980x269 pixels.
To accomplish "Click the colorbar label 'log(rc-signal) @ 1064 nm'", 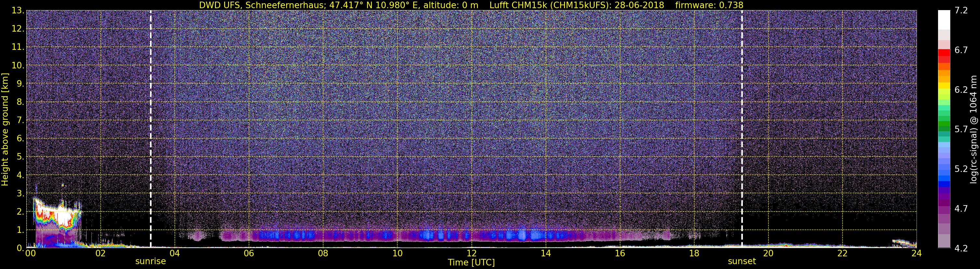I will [x=974, y=129].
